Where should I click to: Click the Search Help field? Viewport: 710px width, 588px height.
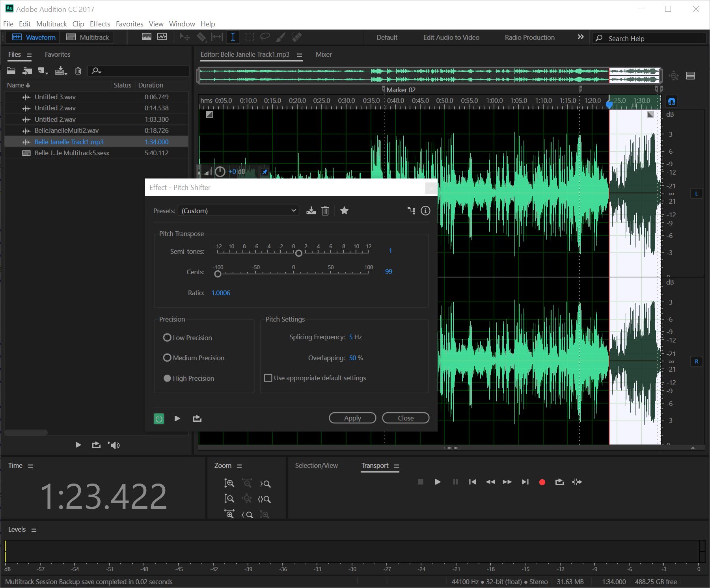649,38
